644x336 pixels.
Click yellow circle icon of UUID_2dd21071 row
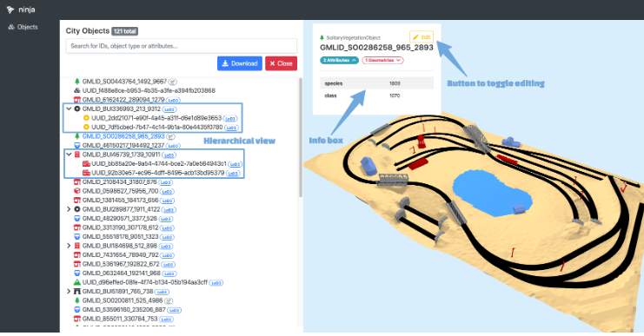[86, 118]
